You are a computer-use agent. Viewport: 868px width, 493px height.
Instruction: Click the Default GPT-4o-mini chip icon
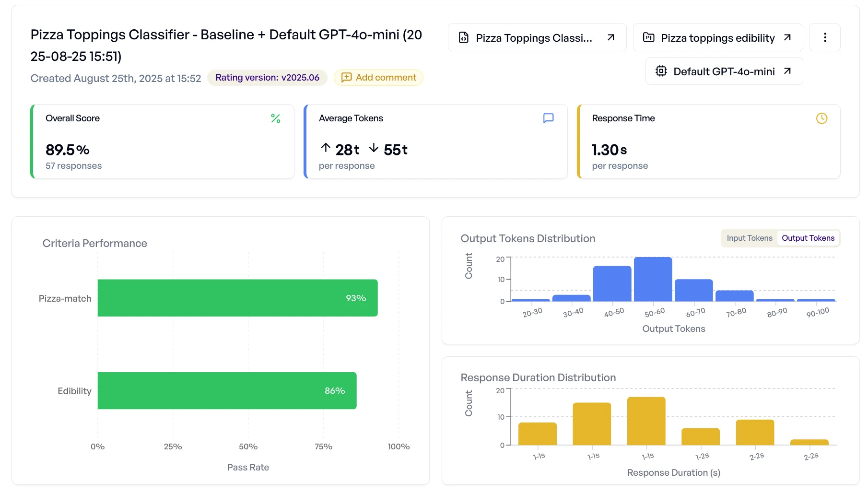(661, 71)
